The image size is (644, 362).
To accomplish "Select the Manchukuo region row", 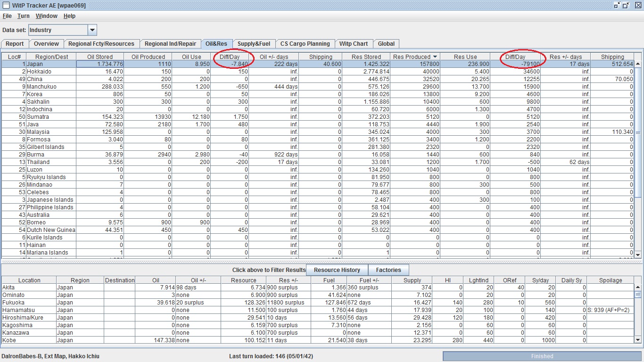I will (318, 87).
